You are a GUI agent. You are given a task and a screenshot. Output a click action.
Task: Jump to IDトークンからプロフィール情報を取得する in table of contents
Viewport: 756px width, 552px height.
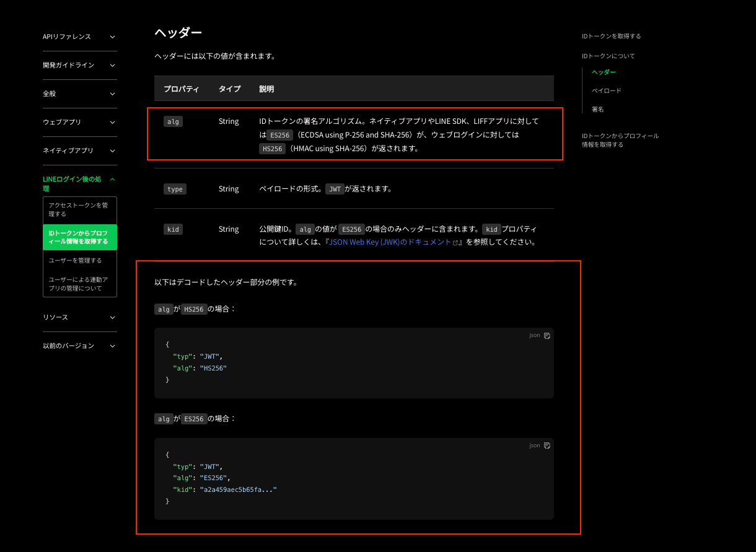(x=620, y=140)
